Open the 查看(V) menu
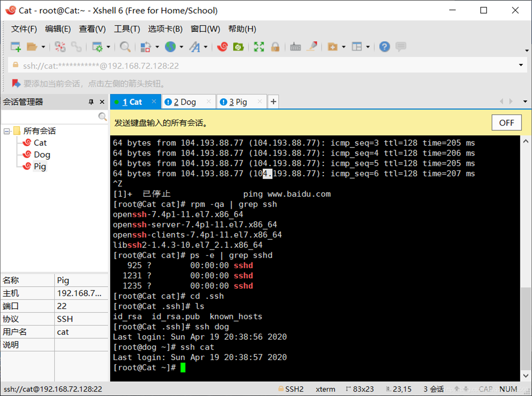Screen dimensions: 532x396 point(92,29)
